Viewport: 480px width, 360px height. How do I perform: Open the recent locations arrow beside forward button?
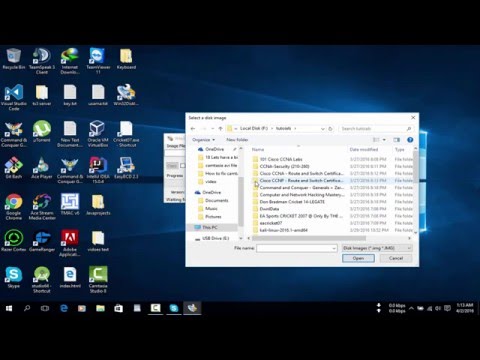pos(212,128)
